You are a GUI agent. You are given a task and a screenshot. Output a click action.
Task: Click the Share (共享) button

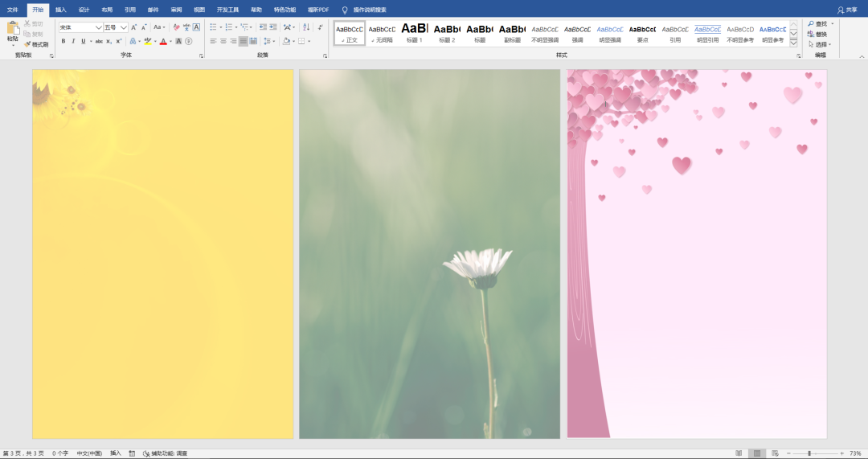847,10
